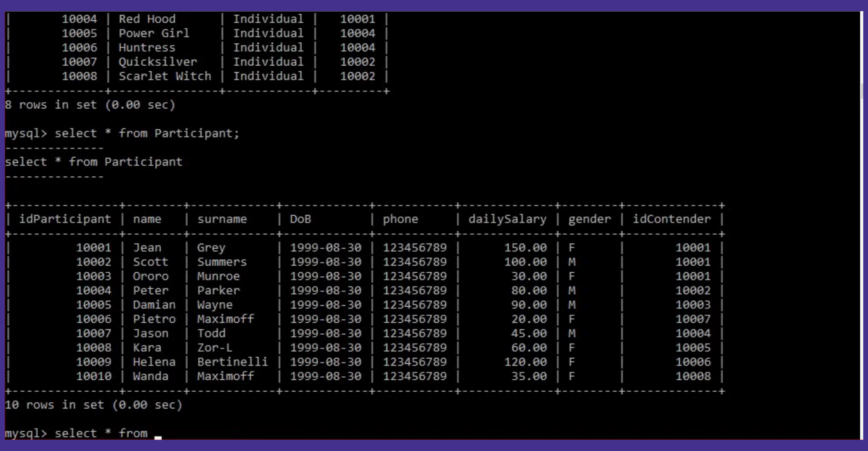Click 'Maximoff' in Pietro's row
Screen dimensions: 868x451
[225, 319]
